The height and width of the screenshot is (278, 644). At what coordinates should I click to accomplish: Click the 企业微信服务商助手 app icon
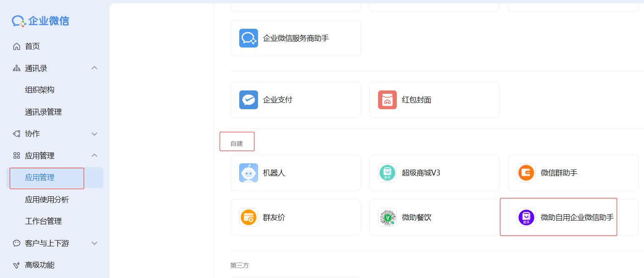(x=248, y=38)
